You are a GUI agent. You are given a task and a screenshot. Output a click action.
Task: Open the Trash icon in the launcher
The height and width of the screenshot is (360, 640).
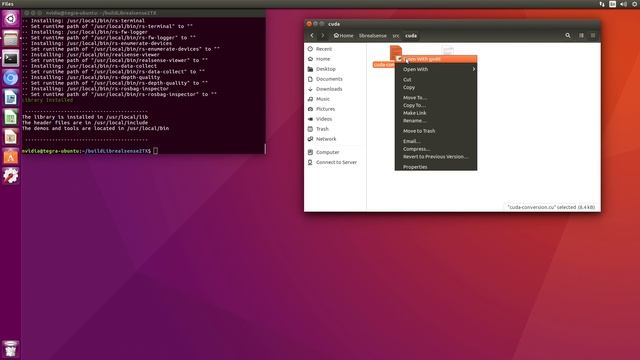11,349
